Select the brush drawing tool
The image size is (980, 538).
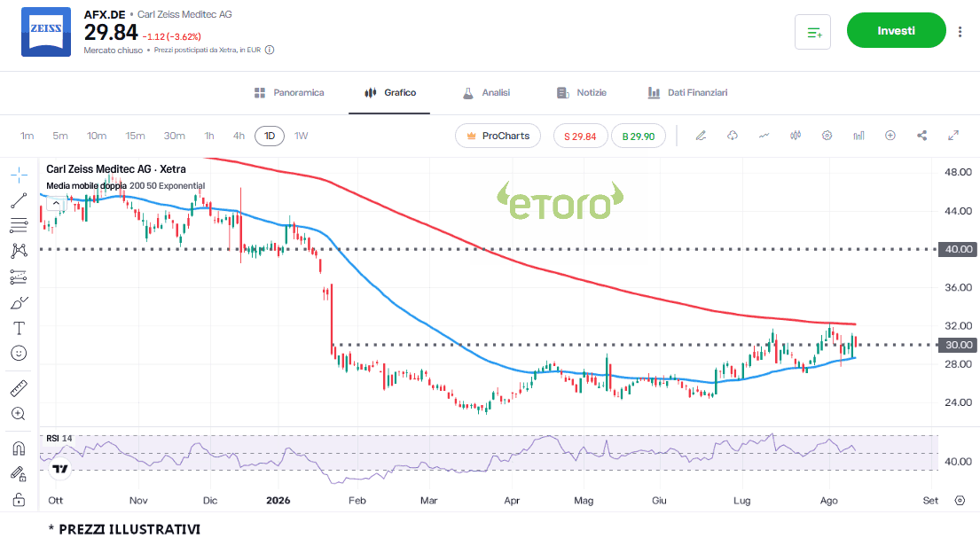(19, 303)
